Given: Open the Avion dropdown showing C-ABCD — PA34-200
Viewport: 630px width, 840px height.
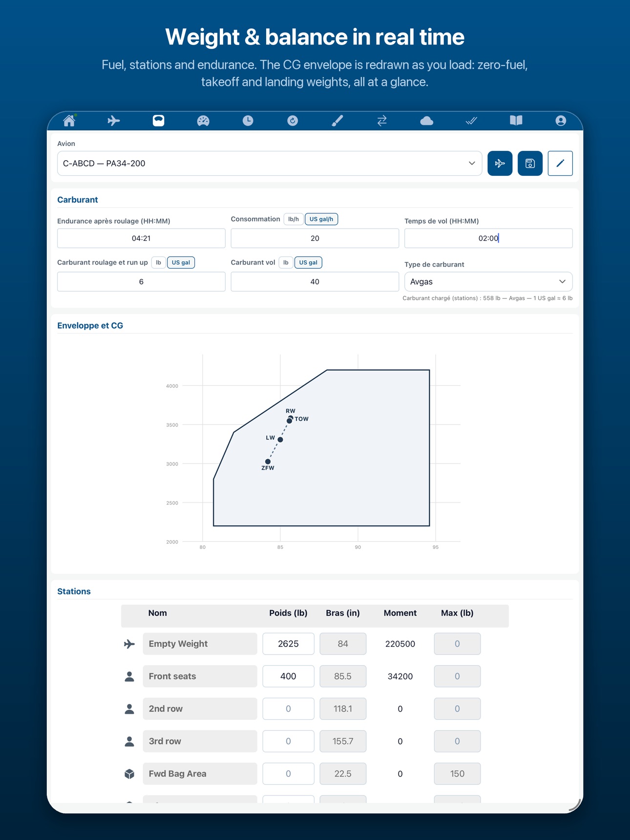Looking at the screenshot, I should click(x=270, y=163).
